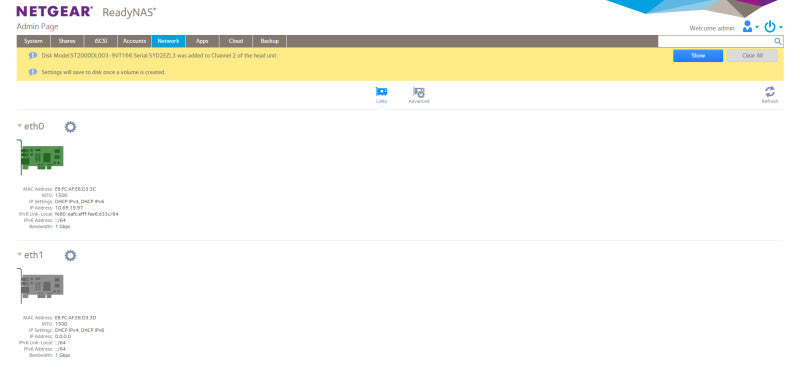
Task: Collapse the eth1 section
Action: point(19,254)
